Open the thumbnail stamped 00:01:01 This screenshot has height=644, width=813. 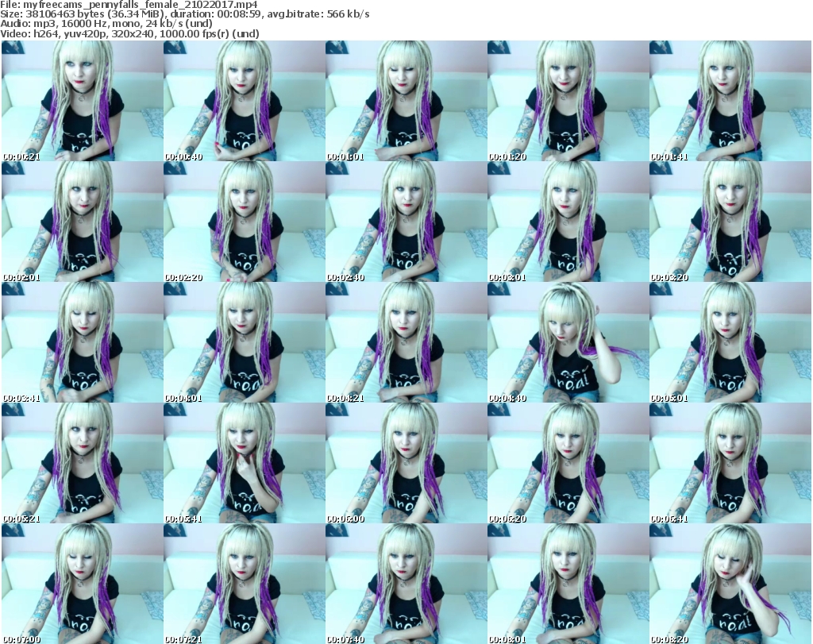click(x=406, y=101)
